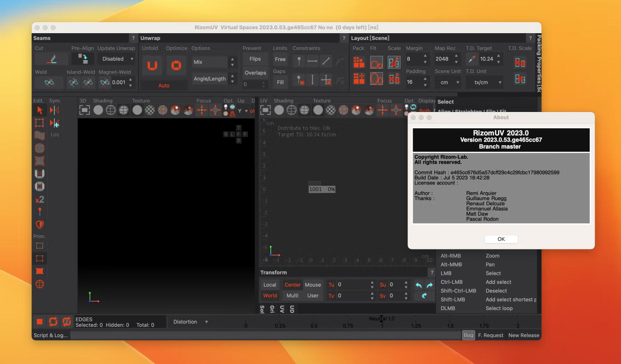Viewport: 621px width, 364px height.
Task: Click the Magnet-Weld icon
Action: tap(105, 82)
